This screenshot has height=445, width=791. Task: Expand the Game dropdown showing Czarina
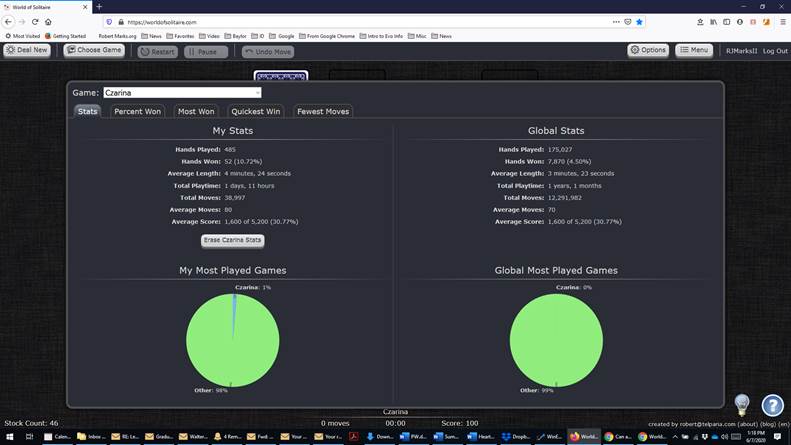(181, 93)
